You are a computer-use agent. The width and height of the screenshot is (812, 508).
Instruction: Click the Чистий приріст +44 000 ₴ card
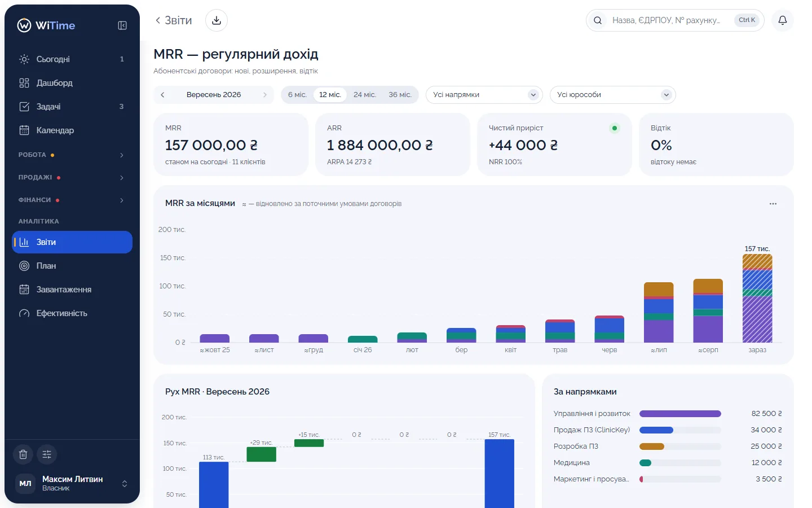point(554,144)
